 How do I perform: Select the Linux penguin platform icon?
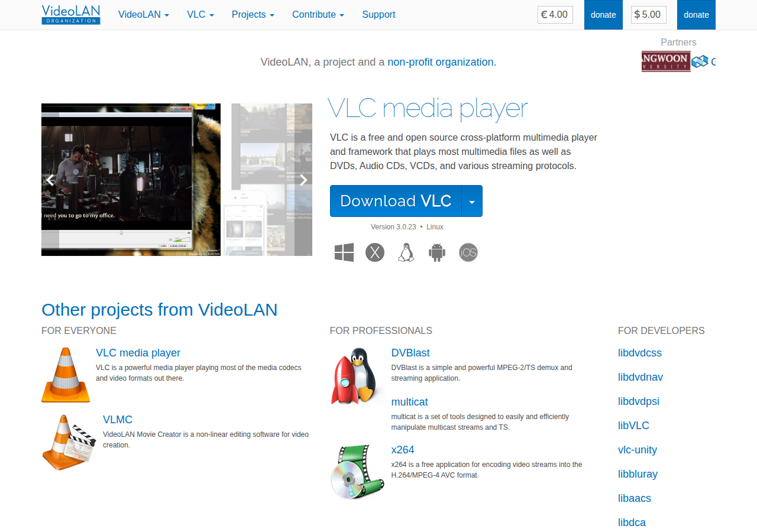(x=406, y=252)
